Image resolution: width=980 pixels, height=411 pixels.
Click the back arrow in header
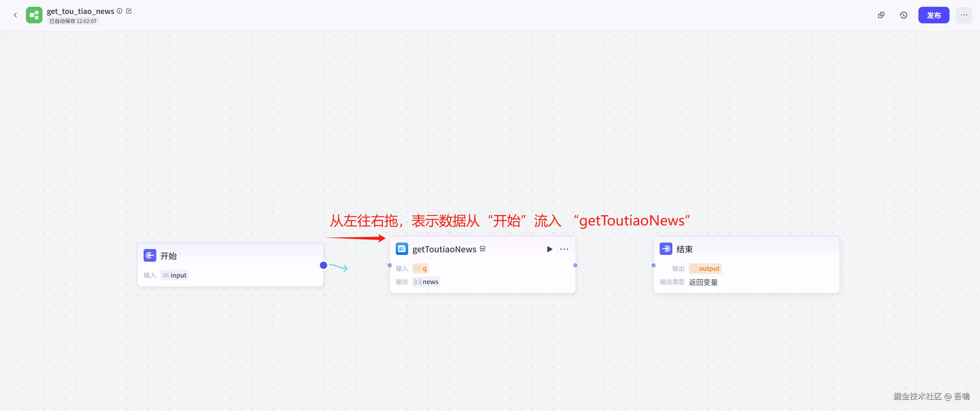15,15
